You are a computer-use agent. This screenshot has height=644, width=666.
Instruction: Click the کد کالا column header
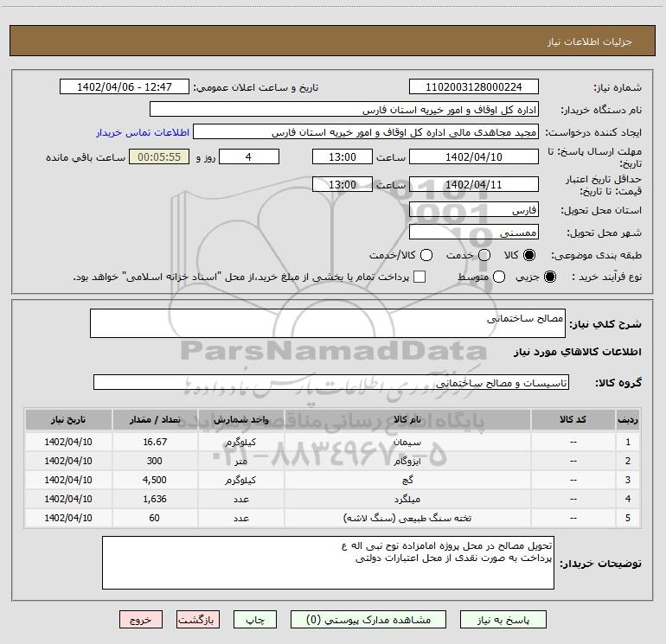pos(573,419)
